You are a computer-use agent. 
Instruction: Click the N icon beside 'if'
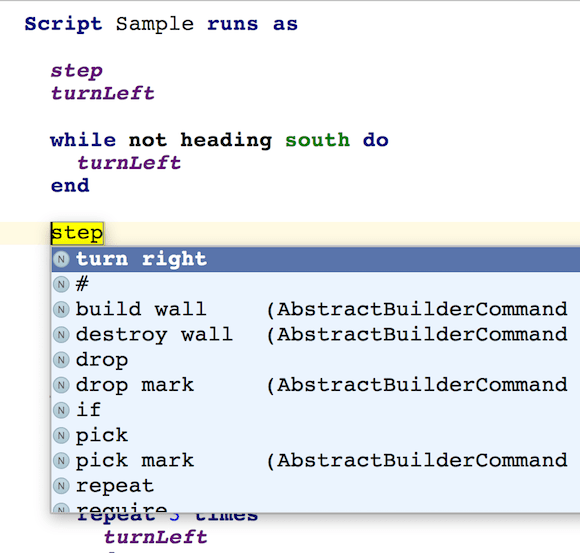coord(61,410)
